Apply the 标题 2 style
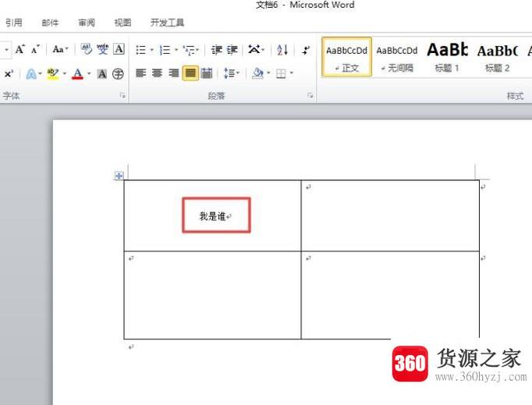Screen dimensions: 532x405 pyautogui.click(x=498, y=57)
